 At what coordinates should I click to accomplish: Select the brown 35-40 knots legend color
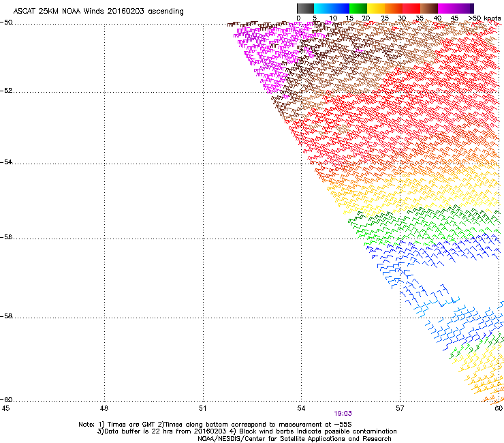point(429,8)
